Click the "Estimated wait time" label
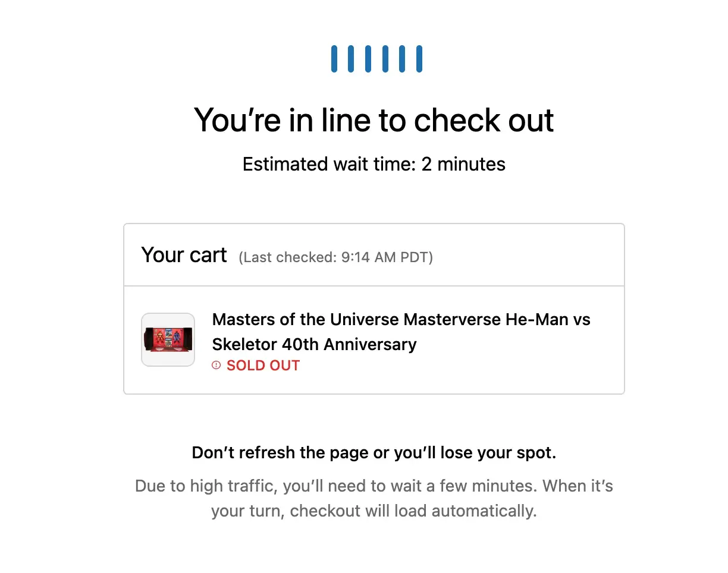 tap(330, 164)
